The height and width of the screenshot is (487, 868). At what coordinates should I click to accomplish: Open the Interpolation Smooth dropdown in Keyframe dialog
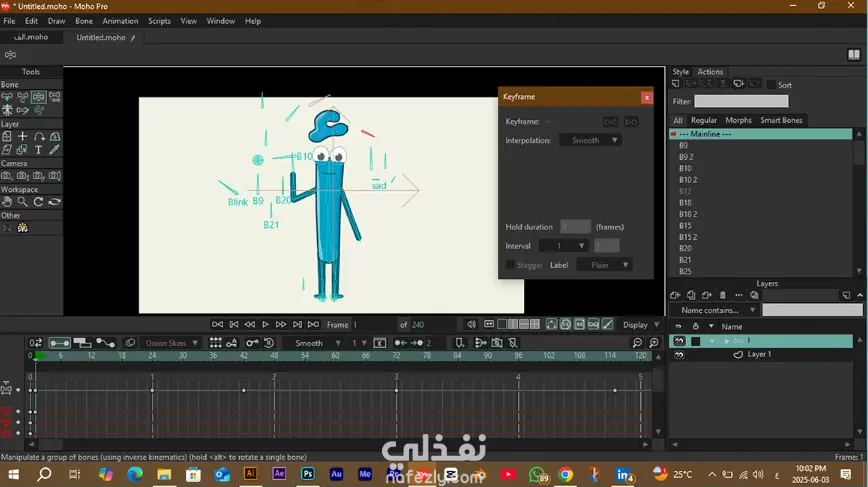tap(590, 141)
